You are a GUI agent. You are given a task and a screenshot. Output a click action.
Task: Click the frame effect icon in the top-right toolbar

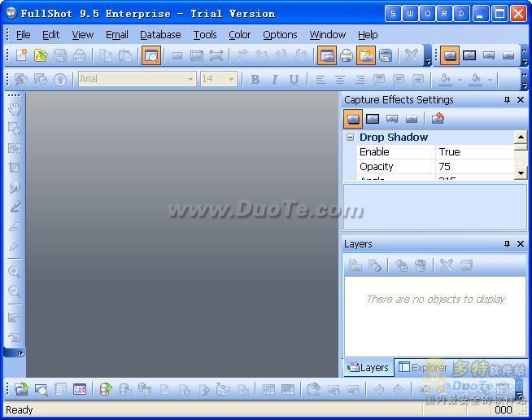coord(469,55)
